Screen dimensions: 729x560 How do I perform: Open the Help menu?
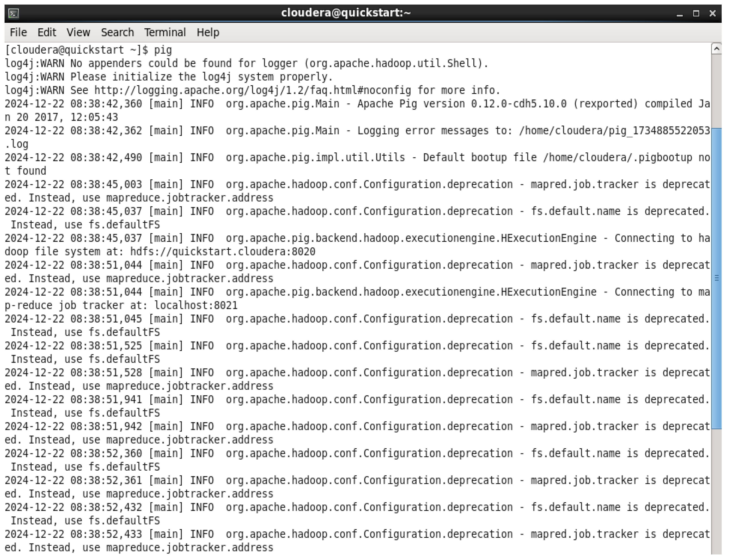click(208, 32)
